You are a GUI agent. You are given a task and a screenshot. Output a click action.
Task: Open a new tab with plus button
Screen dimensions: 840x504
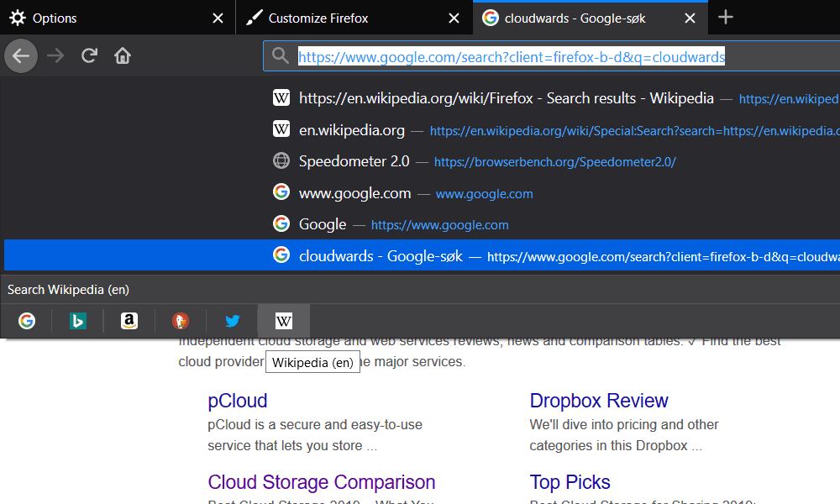(726, 17)
